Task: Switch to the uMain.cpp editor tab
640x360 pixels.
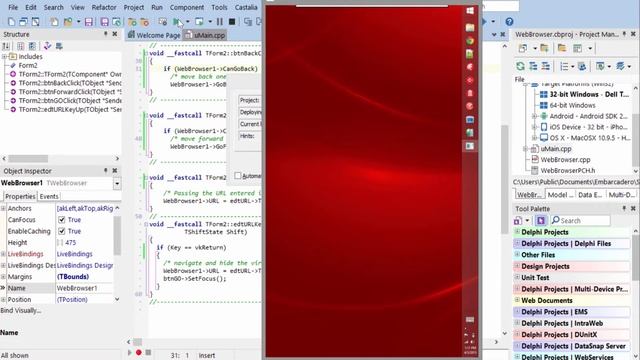Action: point(205,35)
